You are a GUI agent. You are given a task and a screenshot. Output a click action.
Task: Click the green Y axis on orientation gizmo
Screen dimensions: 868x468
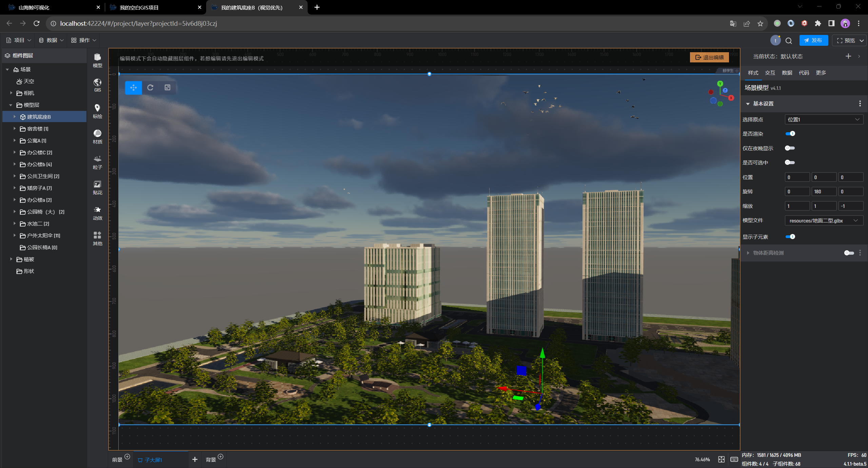720,83
